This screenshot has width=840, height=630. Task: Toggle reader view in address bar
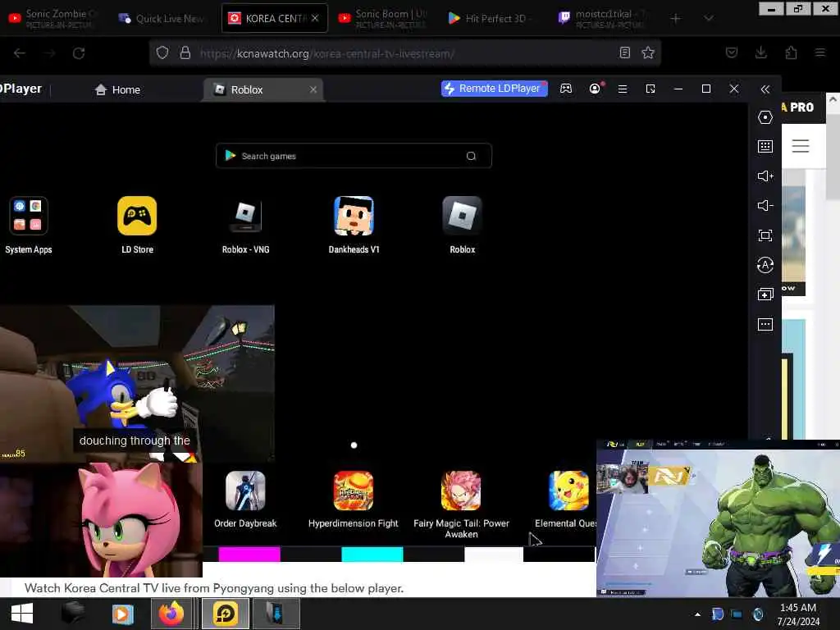[x=624, y=52]
